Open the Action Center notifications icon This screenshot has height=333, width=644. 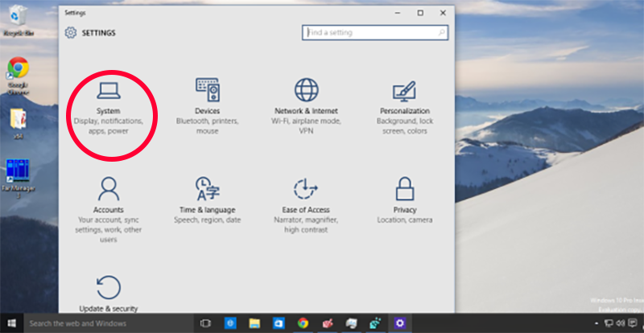[633, 323]
